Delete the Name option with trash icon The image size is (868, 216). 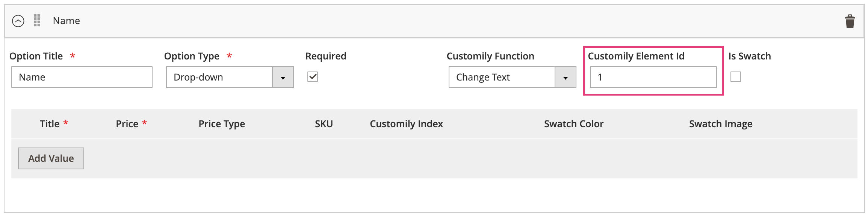pos(850,21)
